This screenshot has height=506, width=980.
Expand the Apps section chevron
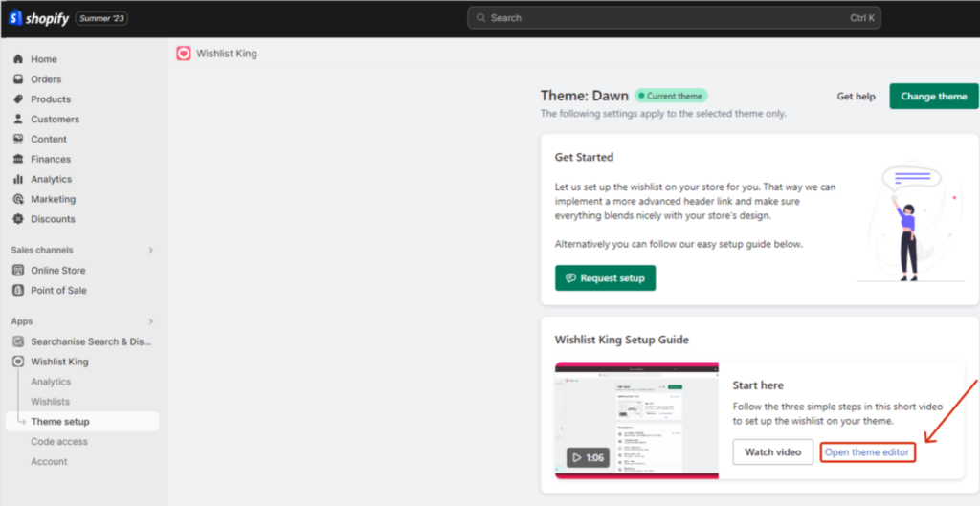coord(150,321)
